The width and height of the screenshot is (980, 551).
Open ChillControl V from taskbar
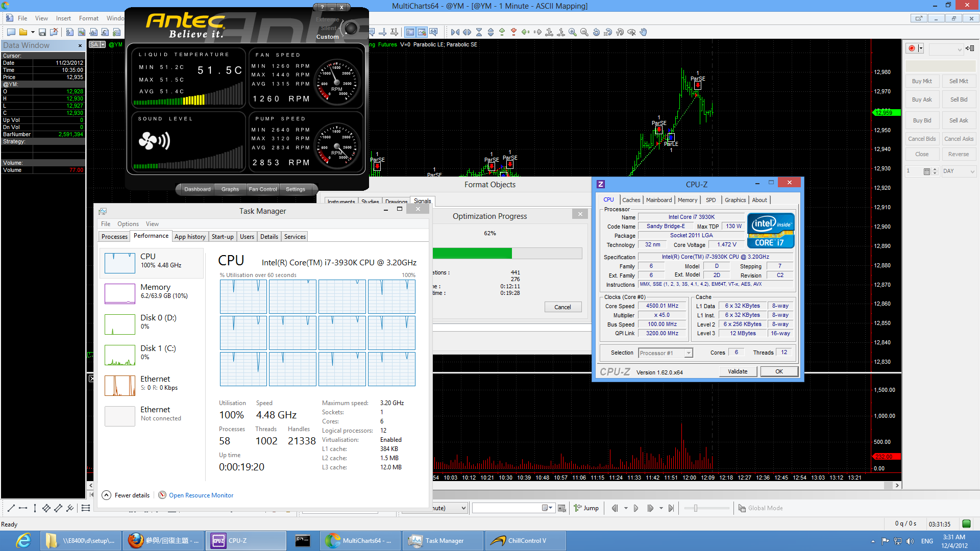tap(525, 541)
